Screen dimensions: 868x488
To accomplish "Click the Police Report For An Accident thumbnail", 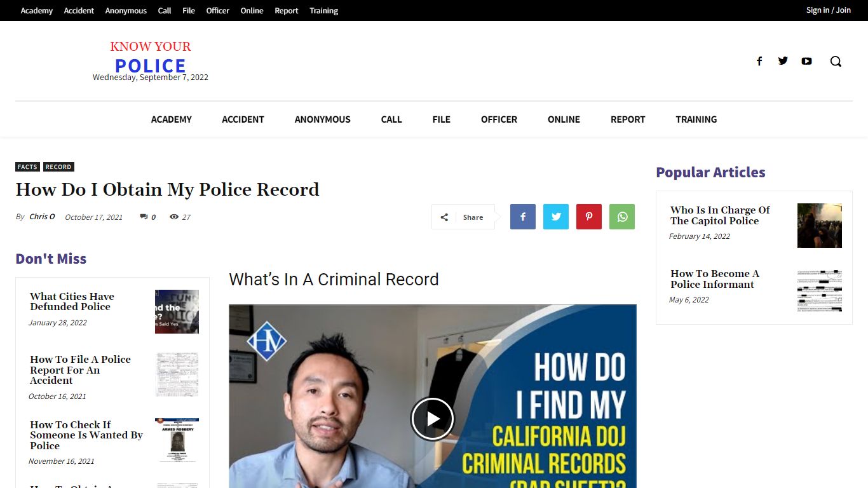I will [177, 374].
